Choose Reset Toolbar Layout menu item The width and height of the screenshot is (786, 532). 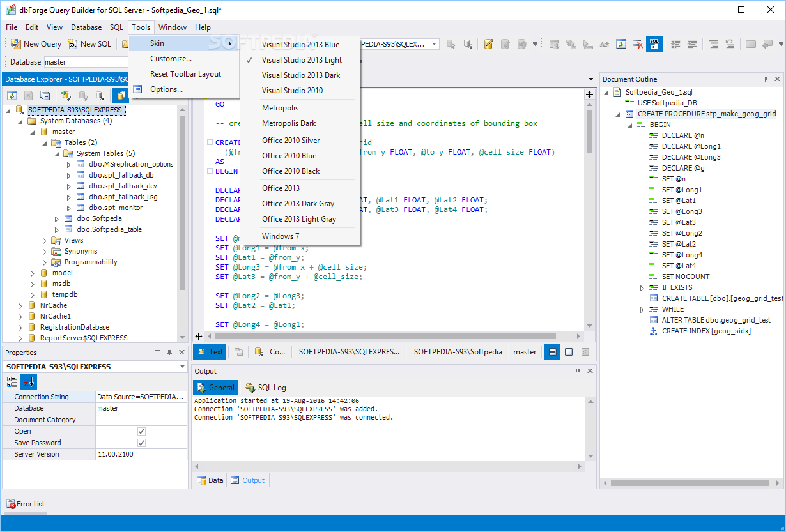coord(184,74)
